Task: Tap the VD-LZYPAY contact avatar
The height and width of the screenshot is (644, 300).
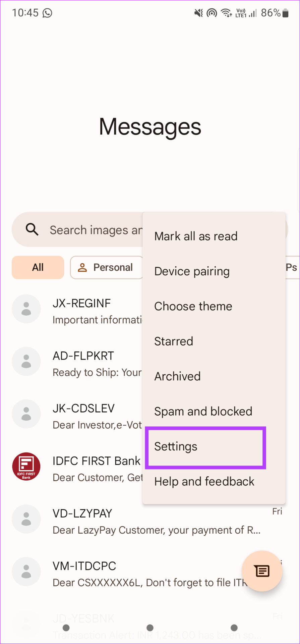Action: pyautogui.click(x=26, y=519)
